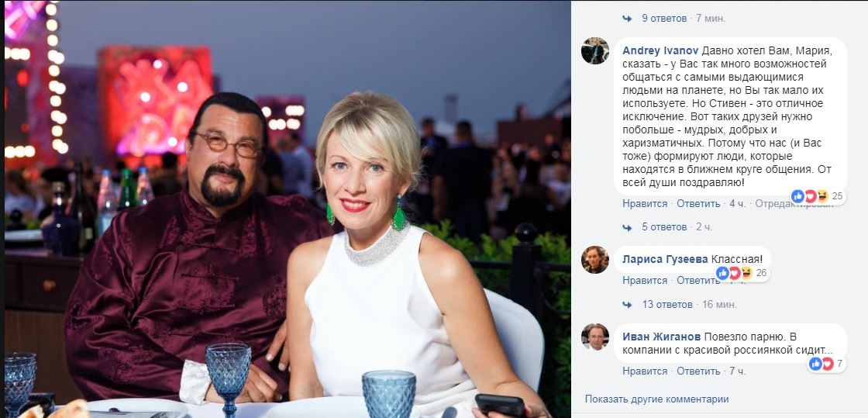
Task: Click "Ответить" under Andrey Ivanov's comment
Action: point(698,204)
